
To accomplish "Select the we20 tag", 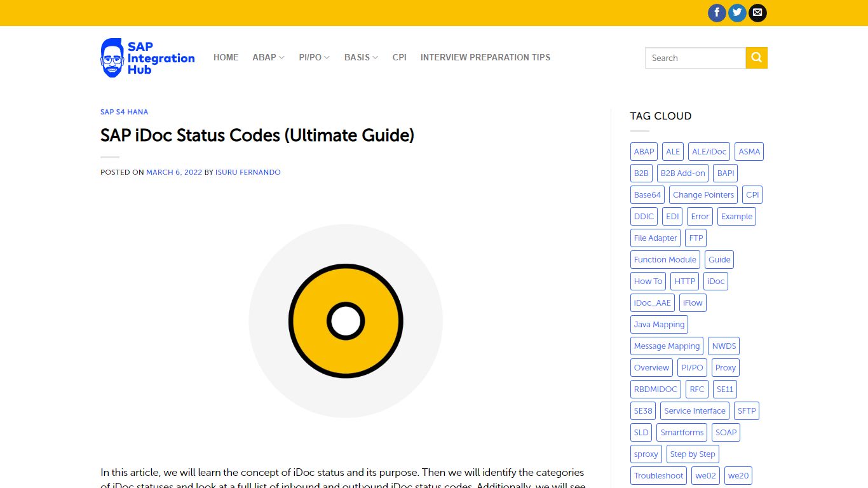I will pyautogui.click(x=738, y=476).
